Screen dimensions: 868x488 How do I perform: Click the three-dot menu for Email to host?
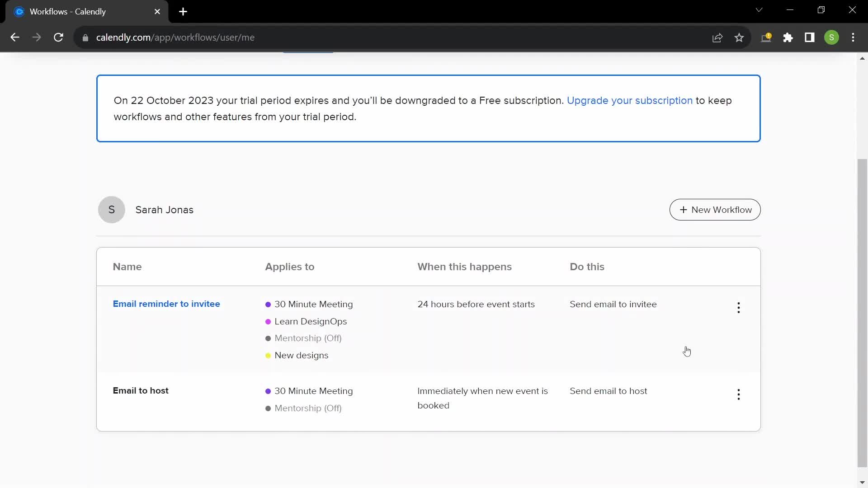click(739, 394)
